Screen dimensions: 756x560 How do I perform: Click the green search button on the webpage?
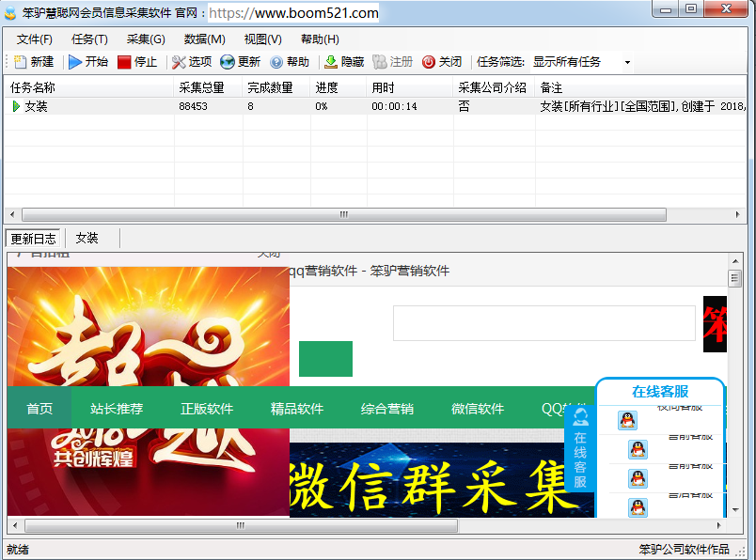325,359
